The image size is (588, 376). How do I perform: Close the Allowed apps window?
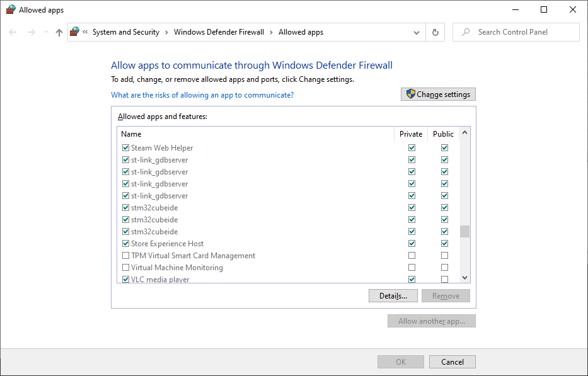coord(573,9)
